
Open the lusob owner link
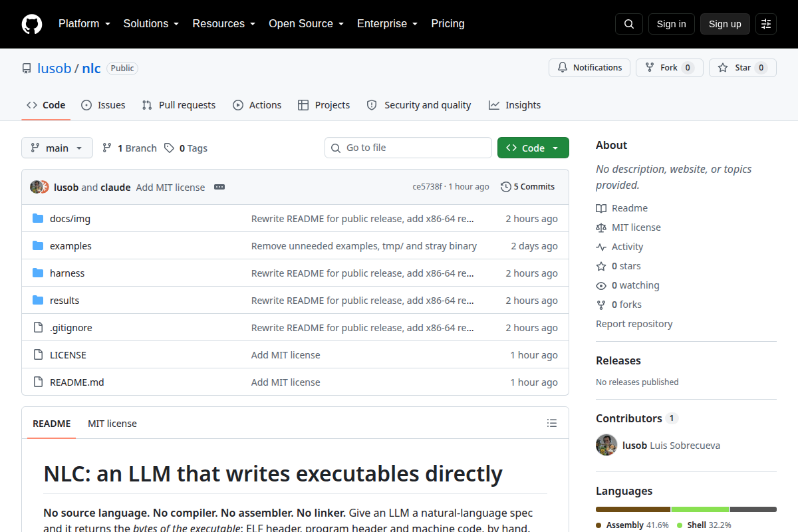(55, 68)
